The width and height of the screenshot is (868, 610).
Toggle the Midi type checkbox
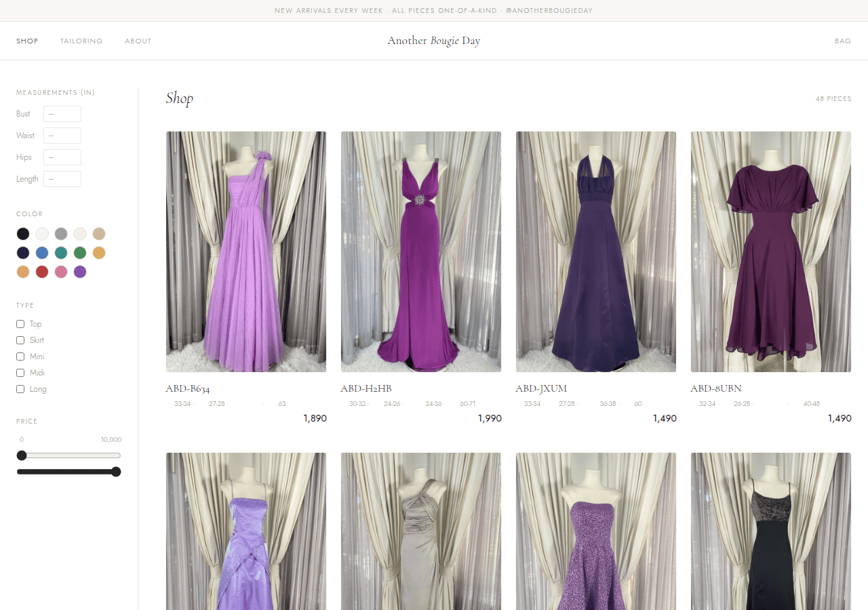(x=20, y=373)
